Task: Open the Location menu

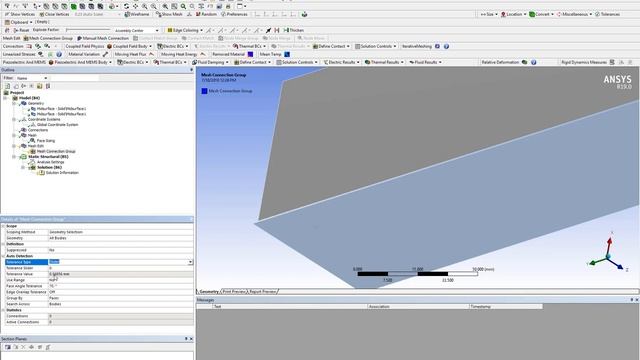Action: tap(513, 14)
